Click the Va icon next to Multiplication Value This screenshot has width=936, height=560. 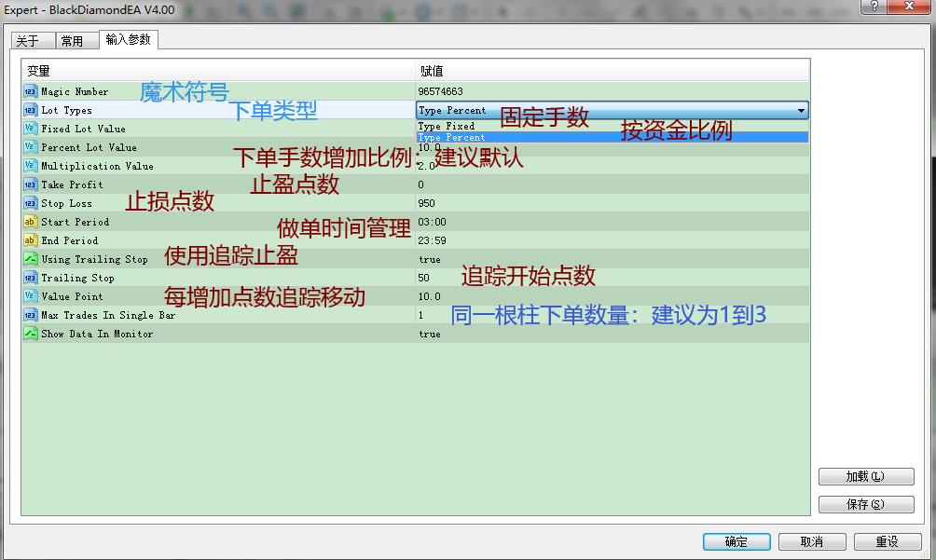tap(29, 166)
